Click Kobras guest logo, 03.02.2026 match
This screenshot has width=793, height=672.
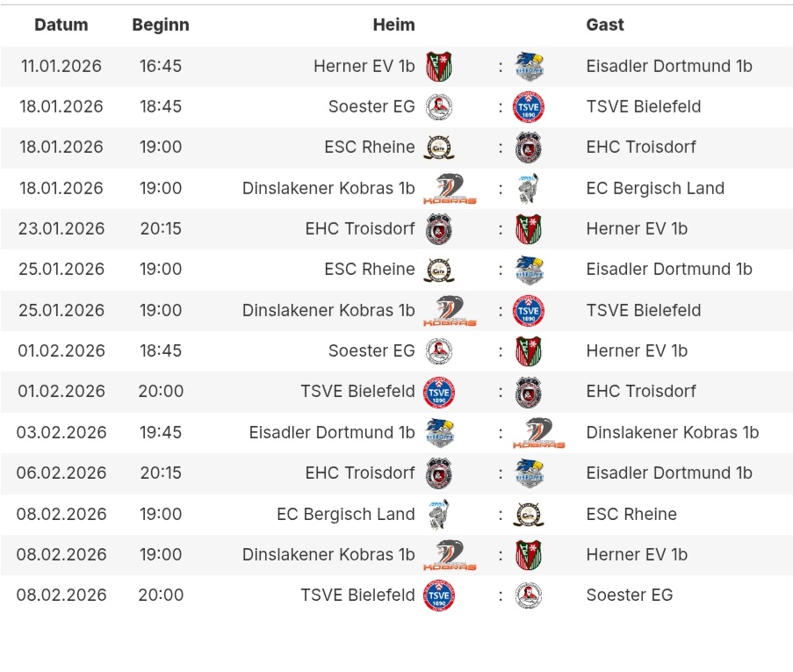tap(538, 432)
